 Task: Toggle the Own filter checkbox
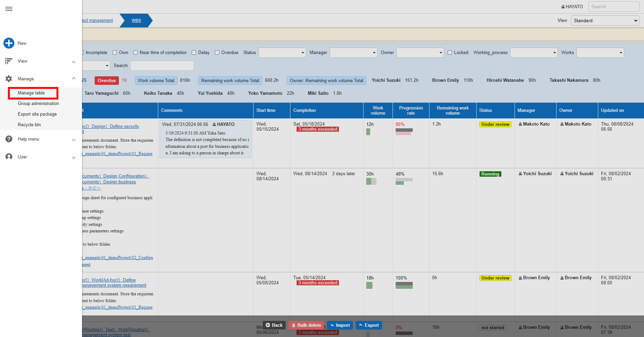115,52
